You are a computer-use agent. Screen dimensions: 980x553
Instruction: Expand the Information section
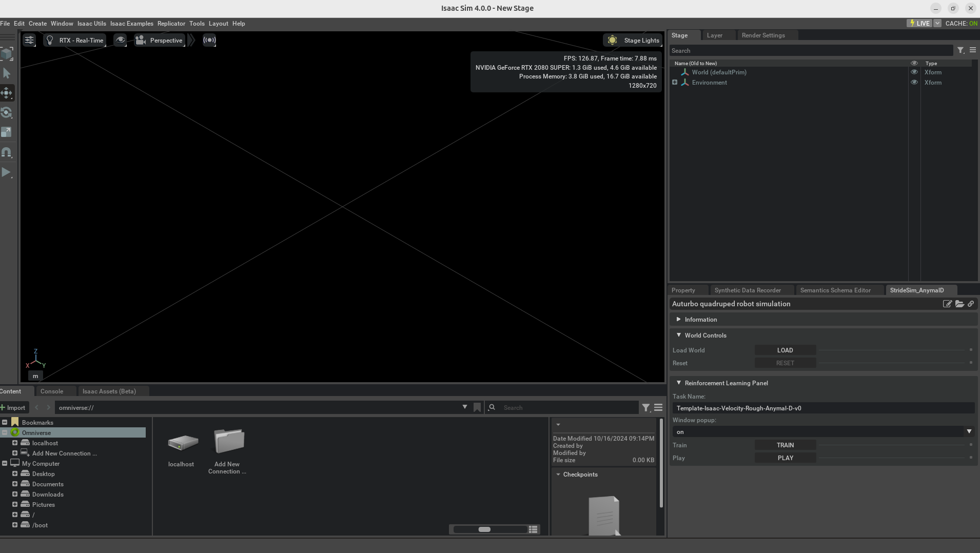click(x=700, y=320)
